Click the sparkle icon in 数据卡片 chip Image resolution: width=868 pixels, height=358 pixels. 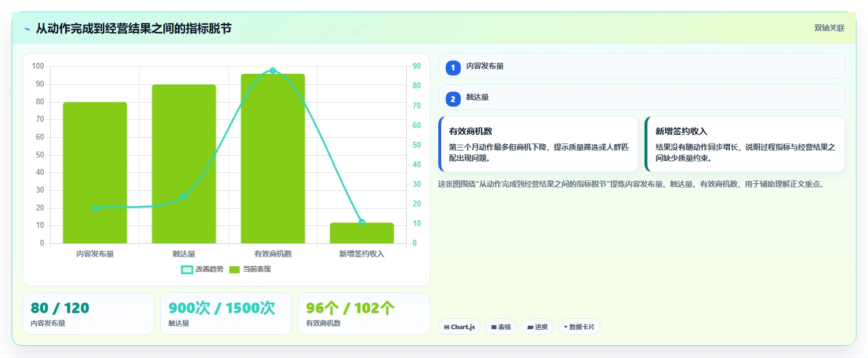tap(566, 327)
